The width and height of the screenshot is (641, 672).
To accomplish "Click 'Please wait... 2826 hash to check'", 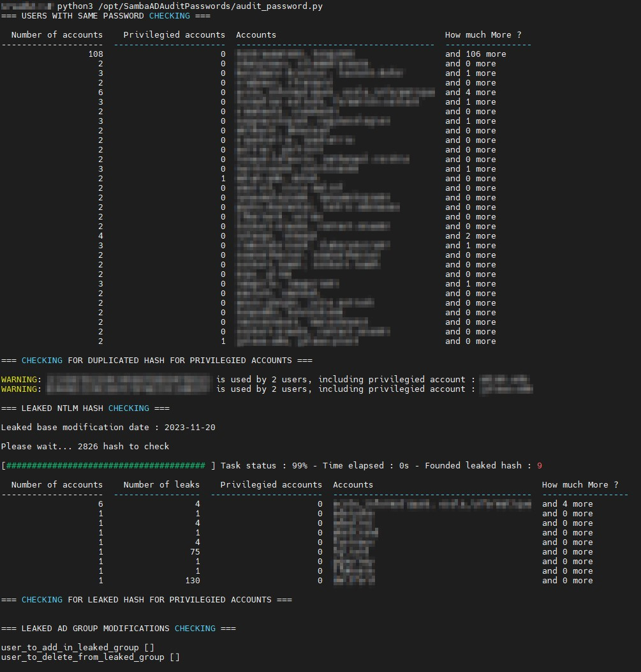I will coord(85,447).
